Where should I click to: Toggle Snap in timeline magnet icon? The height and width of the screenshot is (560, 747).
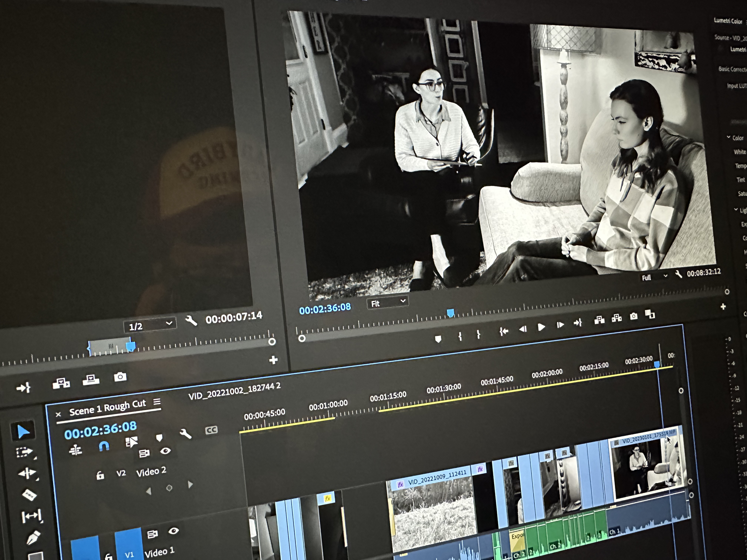[104, 447]
